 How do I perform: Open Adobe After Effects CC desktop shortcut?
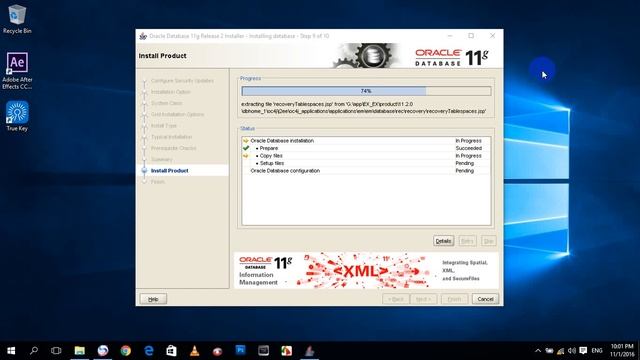tap(17, 71)
